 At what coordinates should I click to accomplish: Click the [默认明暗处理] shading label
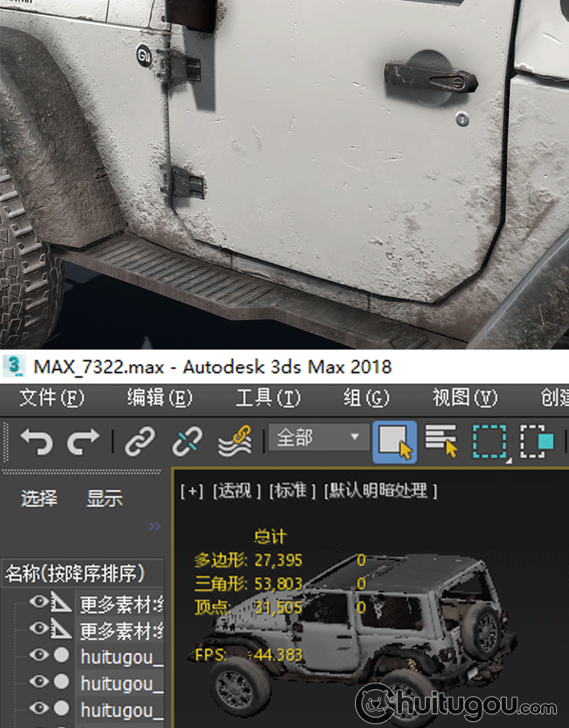point(380,491)
